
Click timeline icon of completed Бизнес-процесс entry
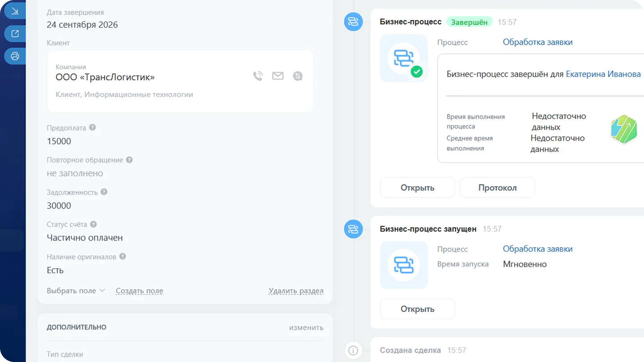(353, 22)
